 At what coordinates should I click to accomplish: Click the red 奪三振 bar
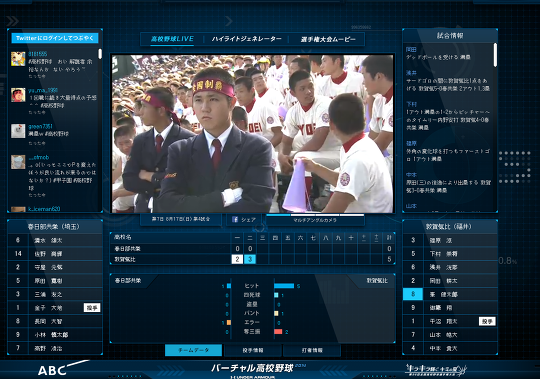278,332
